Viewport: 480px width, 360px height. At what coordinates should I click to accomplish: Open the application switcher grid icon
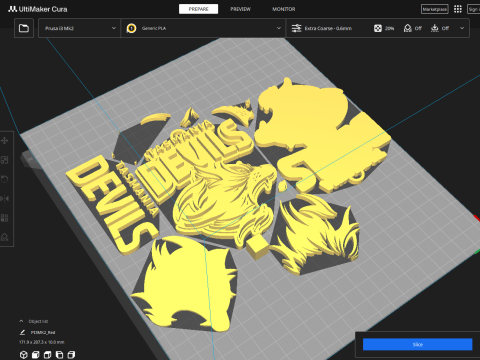[x=458, y=9]
